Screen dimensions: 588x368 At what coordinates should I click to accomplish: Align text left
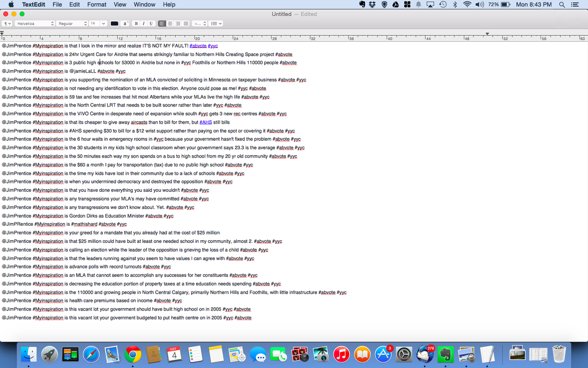161,24
